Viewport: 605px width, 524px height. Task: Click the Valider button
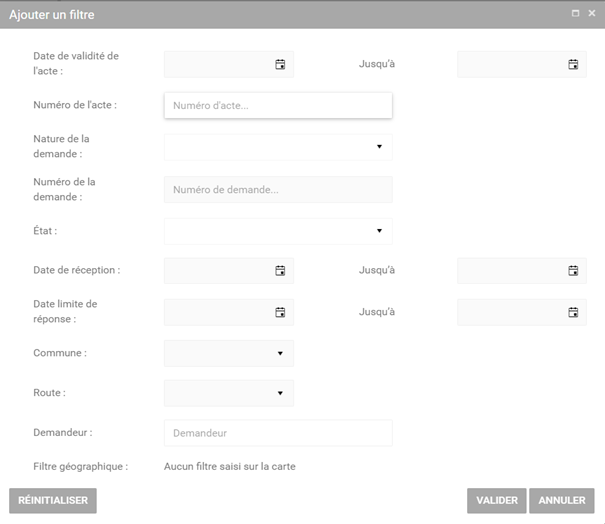tap(496, 500)
